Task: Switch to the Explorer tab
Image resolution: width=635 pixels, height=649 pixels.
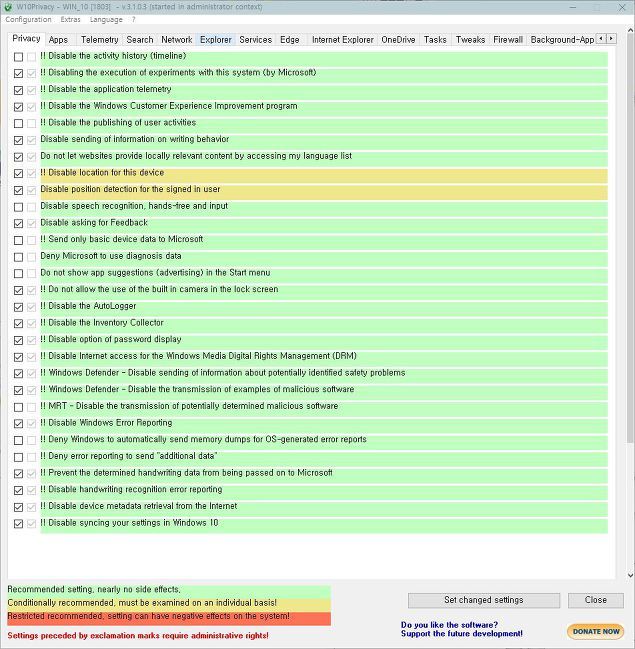Action: 216,40
